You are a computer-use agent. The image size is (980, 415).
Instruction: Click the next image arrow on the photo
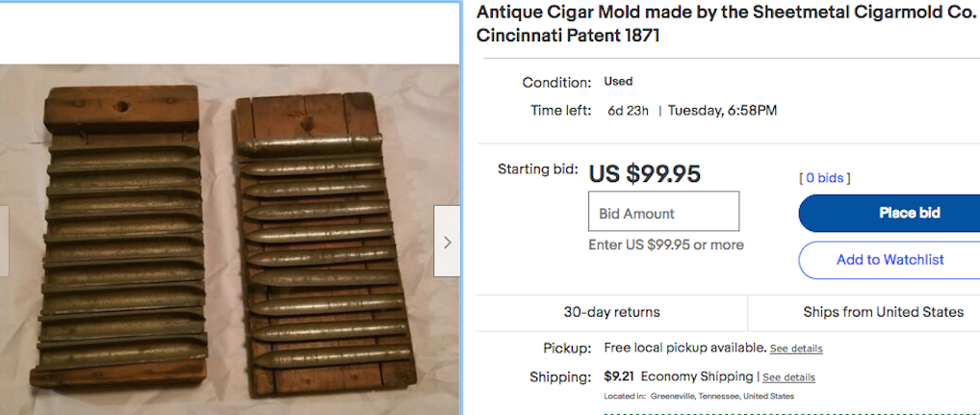click(x=447, y=242)
